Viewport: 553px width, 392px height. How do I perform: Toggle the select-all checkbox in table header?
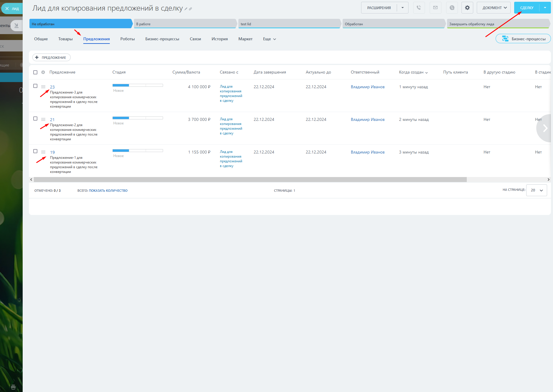point(35,72)
